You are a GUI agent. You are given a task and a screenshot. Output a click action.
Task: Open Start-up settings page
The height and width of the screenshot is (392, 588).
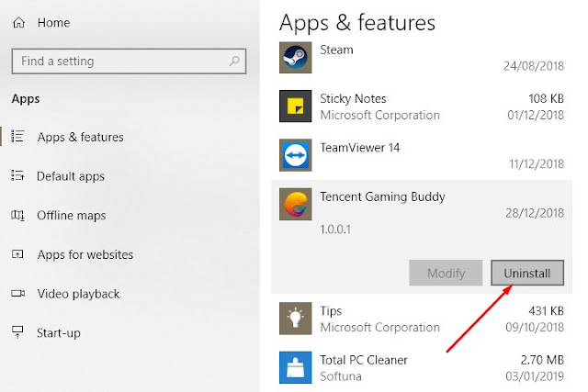pyautogui.click(x=59, y=333)
